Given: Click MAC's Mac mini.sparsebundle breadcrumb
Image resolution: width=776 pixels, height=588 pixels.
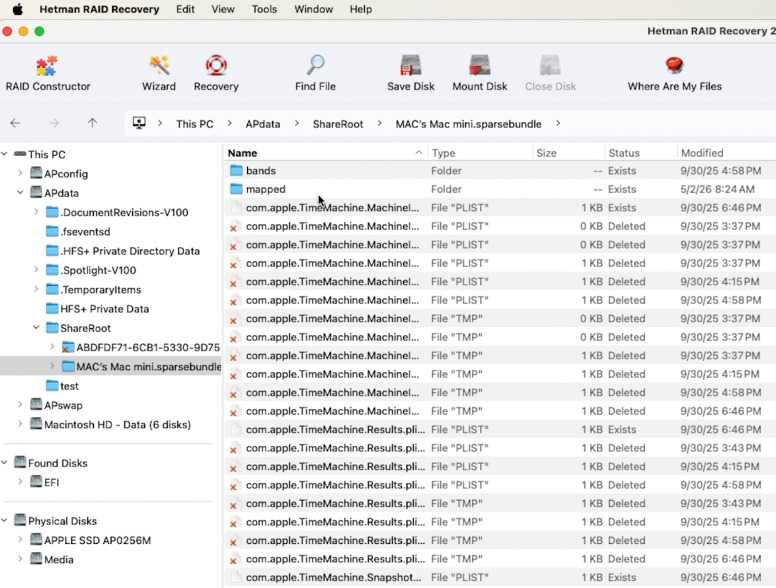Looking at the screenshot, I should (468, 124).
